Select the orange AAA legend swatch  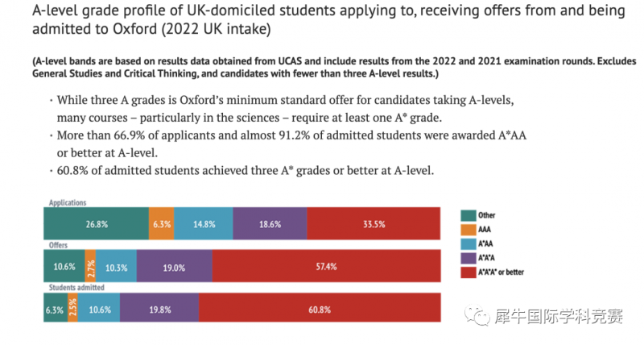469,230
